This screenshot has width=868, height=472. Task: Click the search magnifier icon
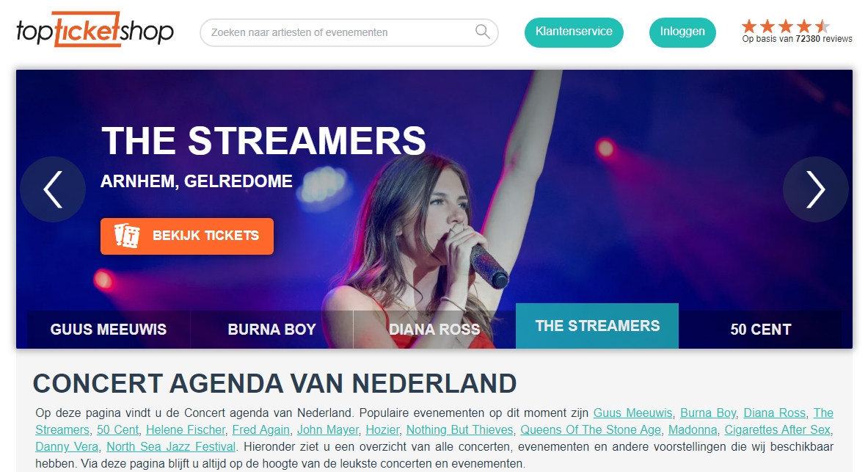click(483, 32)
